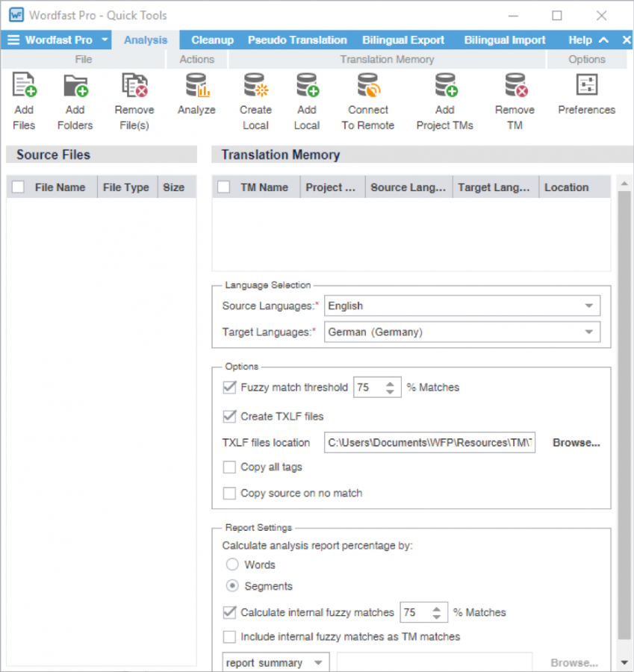Click Add Project TMs icon
The height and width of the screenshot is (672, 634).
point(444,87)
